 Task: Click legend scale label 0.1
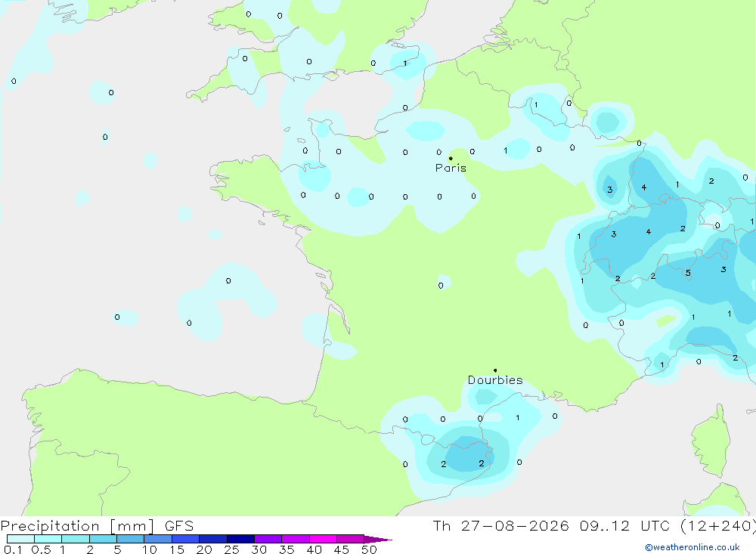pos(13,549)
